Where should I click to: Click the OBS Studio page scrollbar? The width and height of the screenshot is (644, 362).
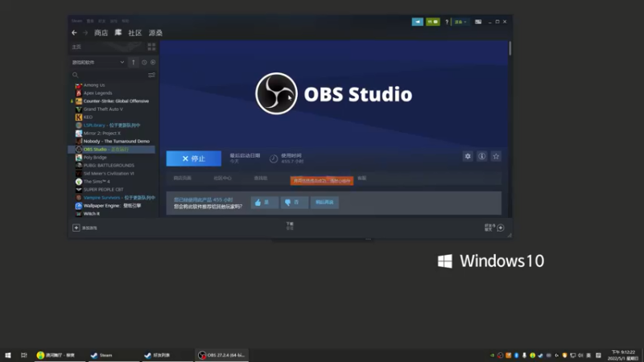[510, 48]
